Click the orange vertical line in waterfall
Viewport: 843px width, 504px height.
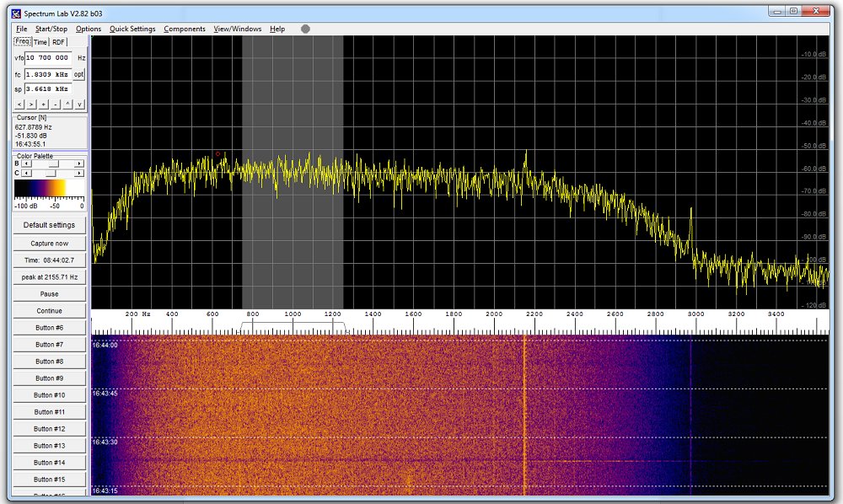[524, 415]
